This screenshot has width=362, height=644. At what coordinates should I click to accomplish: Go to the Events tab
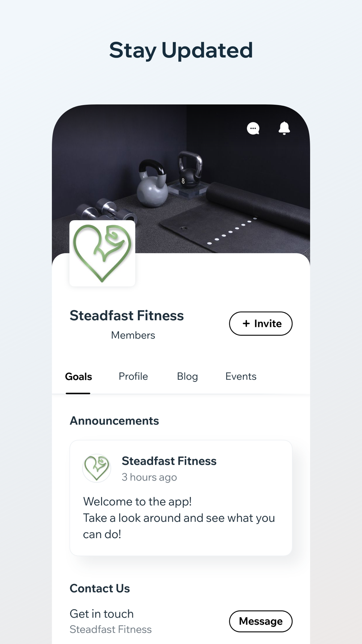pos(241,376)
